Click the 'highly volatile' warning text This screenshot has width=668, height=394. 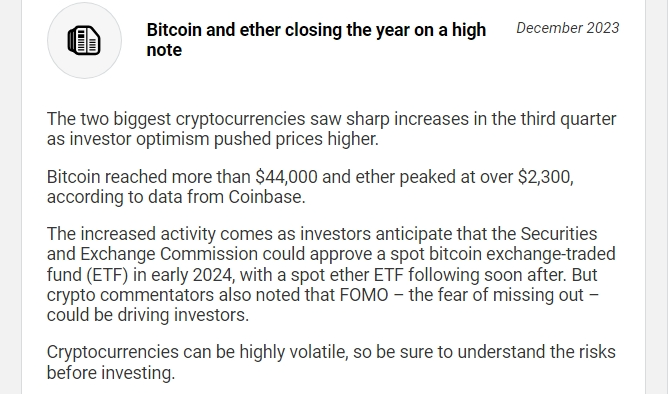(x=294, y=352)
